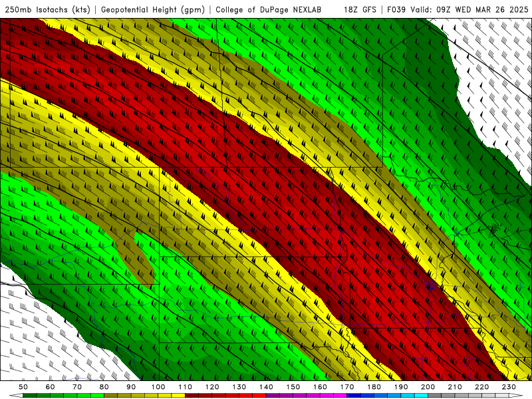Click the '210' legend value
The height and width of the screenshot is (399, 532).
(455, 387)
